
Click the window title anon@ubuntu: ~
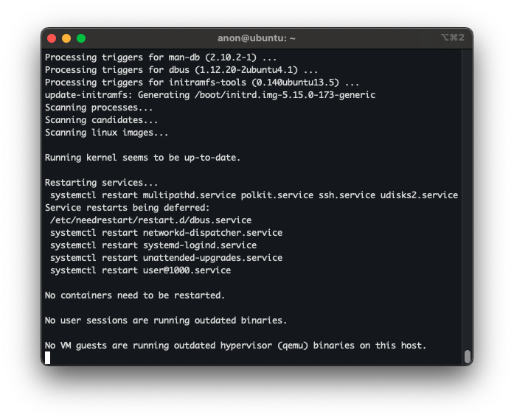point(257,38)
